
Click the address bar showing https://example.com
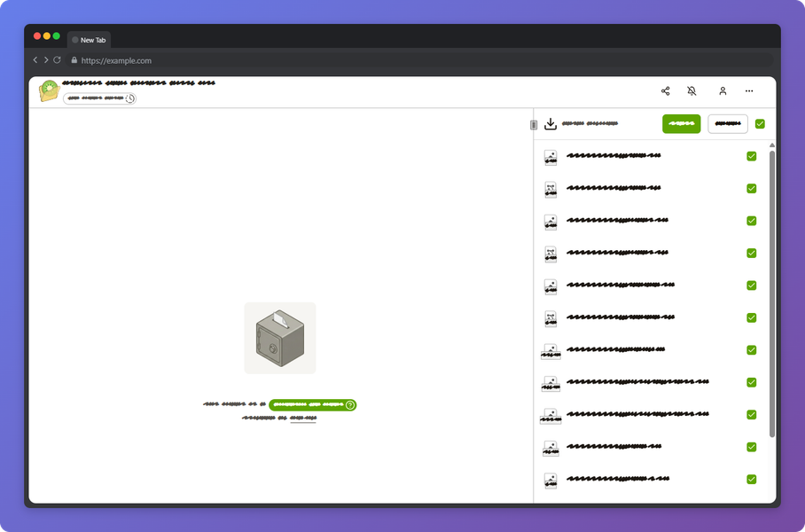(x=418, y=60)
